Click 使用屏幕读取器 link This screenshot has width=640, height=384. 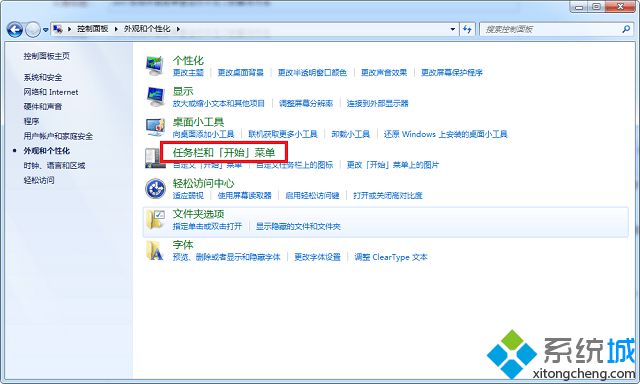[x=244, y=195]
